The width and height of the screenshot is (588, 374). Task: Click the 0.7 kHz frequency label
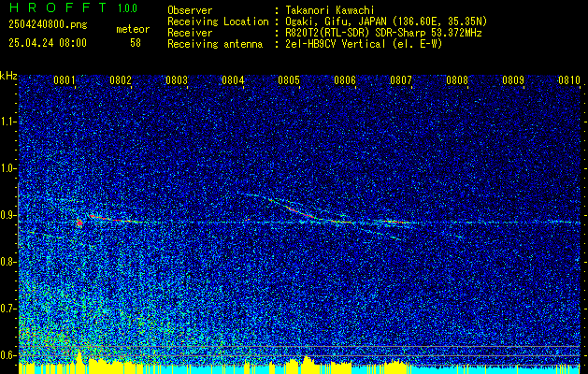8,309
